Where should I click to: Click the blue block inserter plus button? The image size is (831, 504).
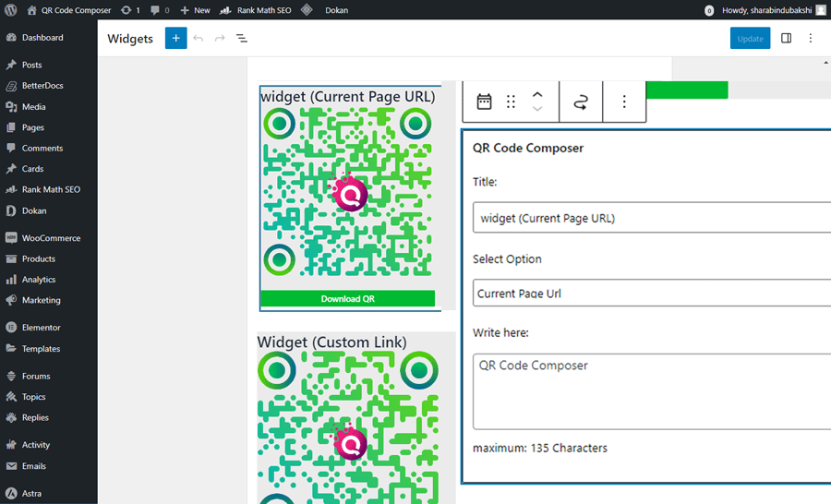pos(175,39)
